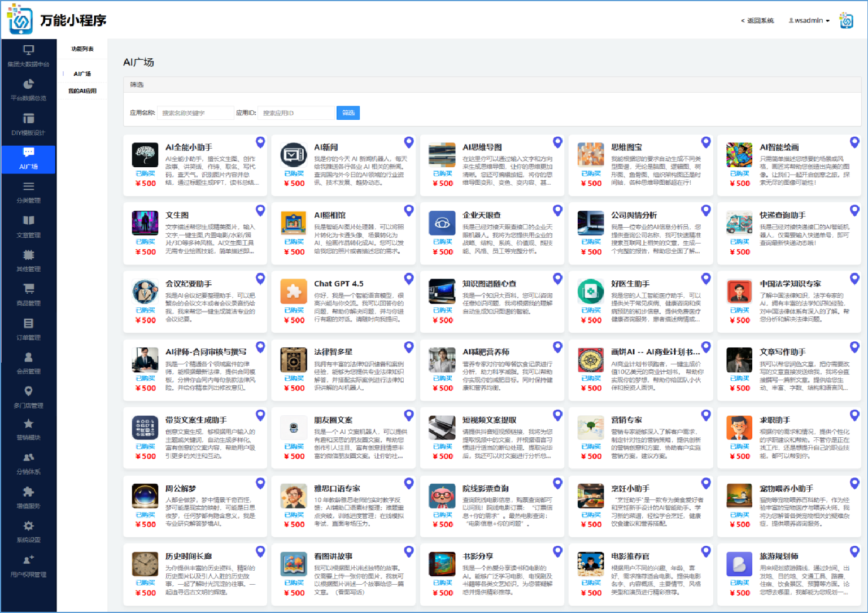Viewport: 868px width, 613px height.
Task: Click the pin badge on AI智能绘画 card
Action: 854,142
